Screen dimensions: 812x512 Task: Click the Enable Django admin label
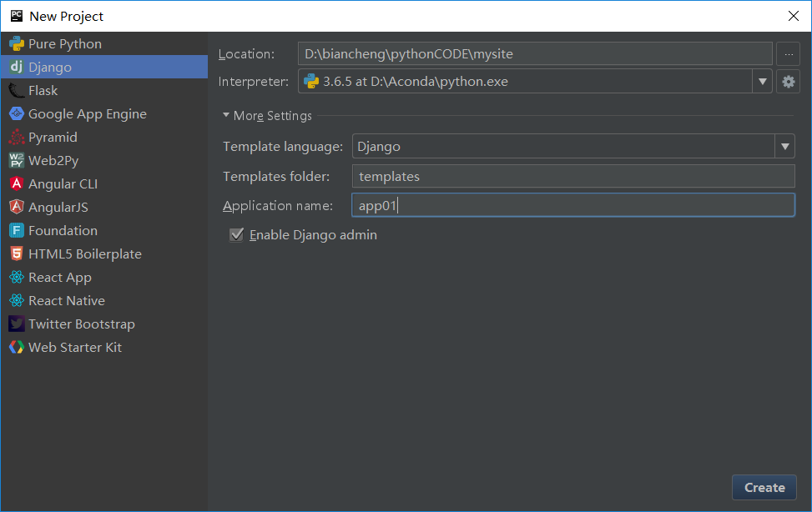[313, 235]
